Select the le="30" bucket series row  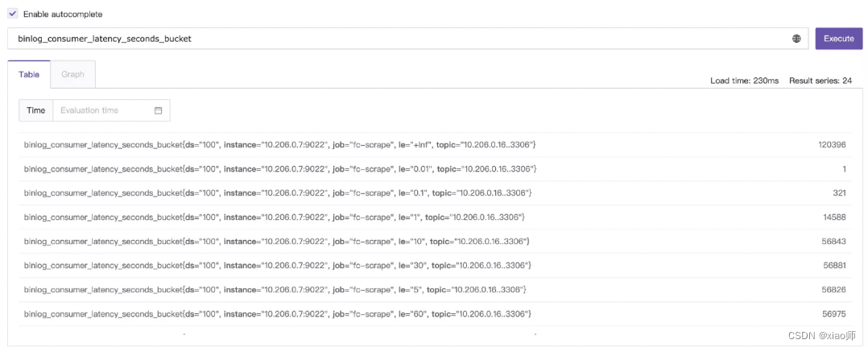pos(435,266)
